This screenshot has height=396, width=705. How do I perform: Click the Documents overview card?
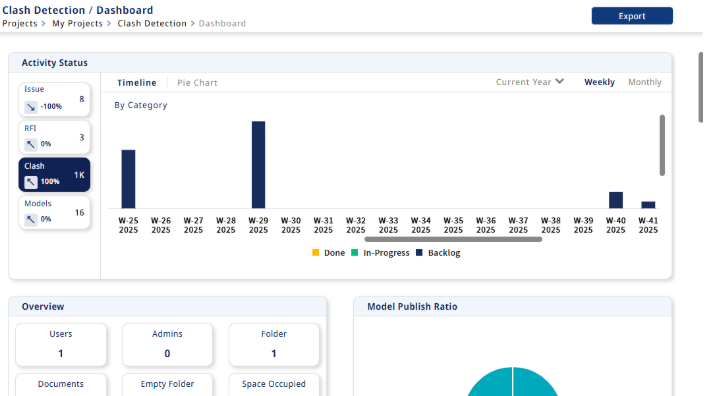coord(61,385)
